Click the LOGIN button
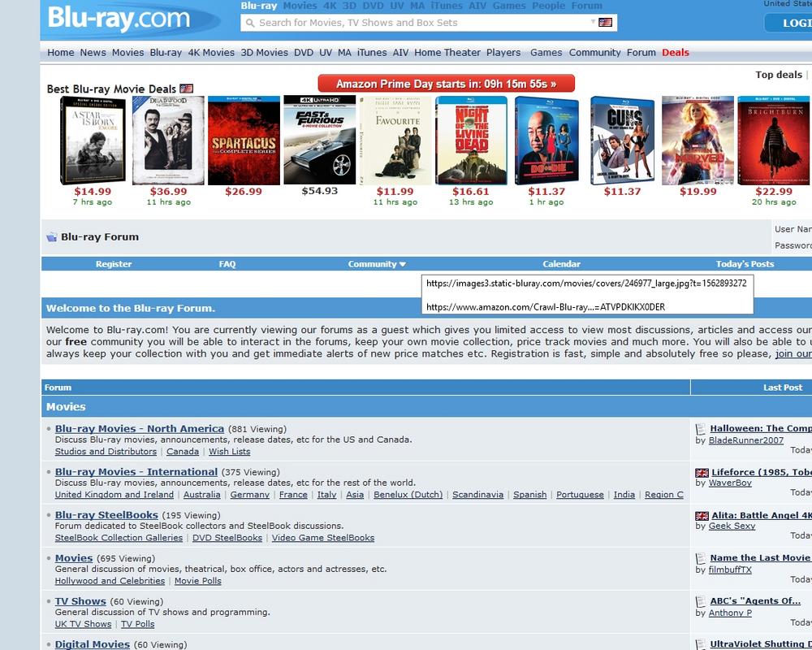 790,23
